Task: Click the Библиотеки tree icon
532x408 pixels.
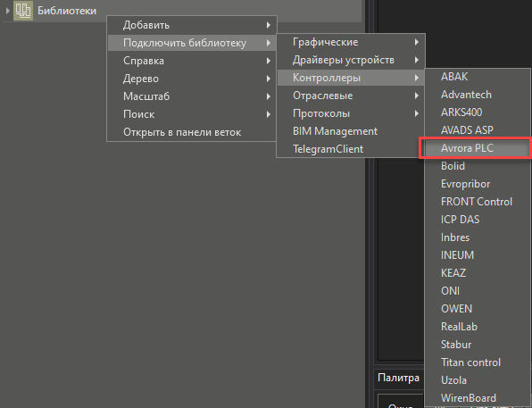Action: 23,11
